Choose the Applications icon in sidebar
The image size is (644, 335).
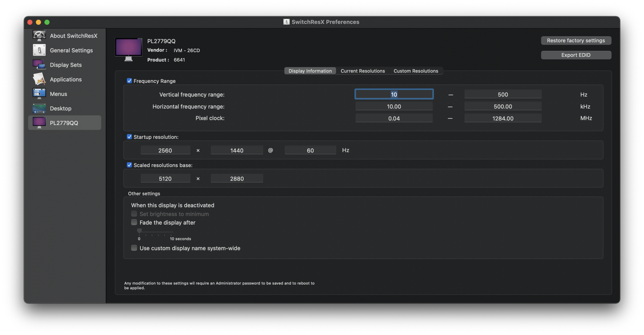(39, 79)
